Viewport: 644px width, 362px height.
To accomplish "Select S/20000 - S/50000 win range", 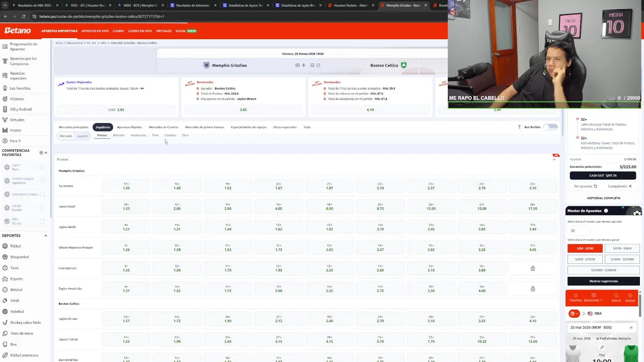I will pos(604,270).
